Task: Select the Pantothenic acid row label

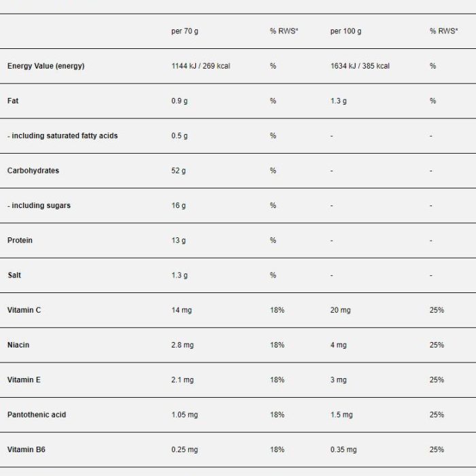Action: click(x=37, y=415)
